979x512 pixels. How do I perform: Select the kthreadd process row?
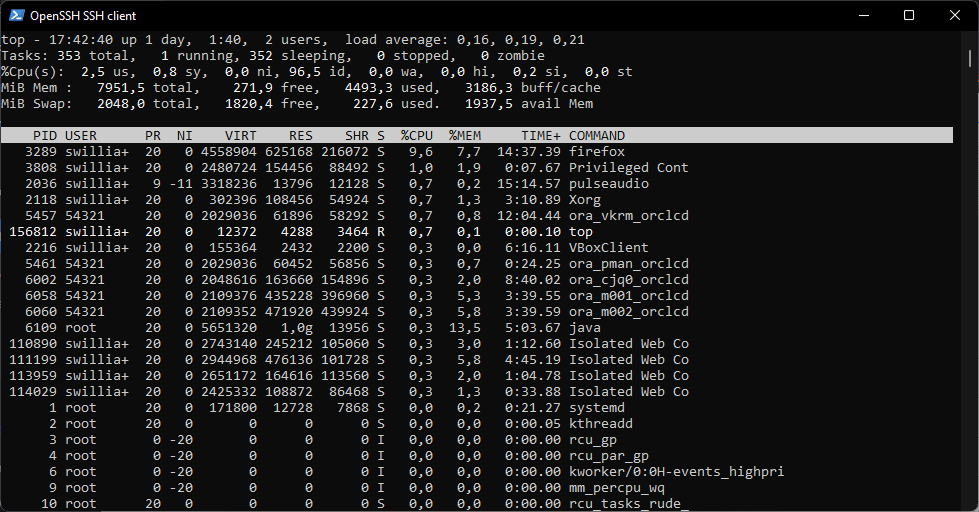coord(601,424)
